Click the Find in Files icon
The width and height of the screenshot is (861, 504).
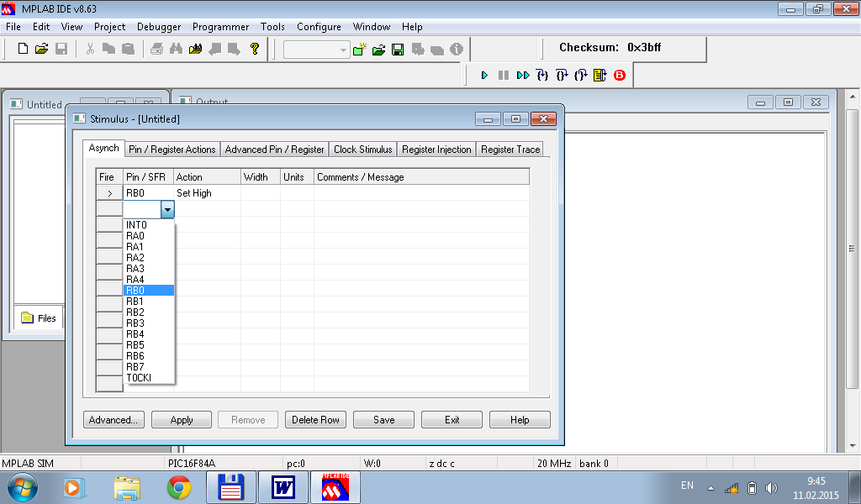pos(195,49)
